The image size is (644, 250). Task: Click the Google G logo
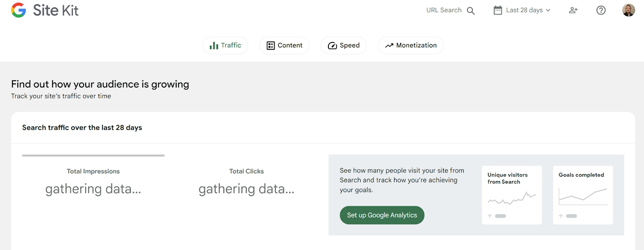pos(19,10)
